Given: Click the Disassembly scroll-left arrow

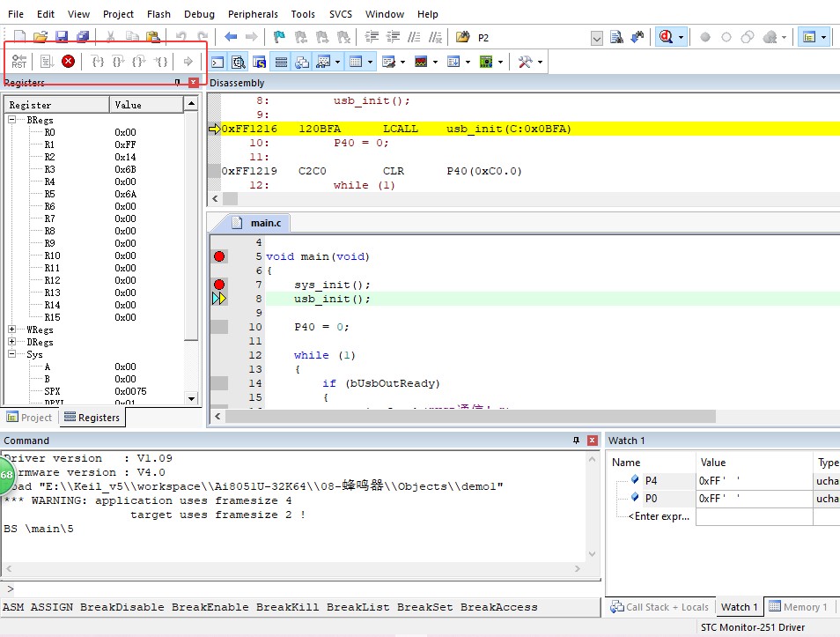Looking at the screenshot, I should click(x=216, y=198).
